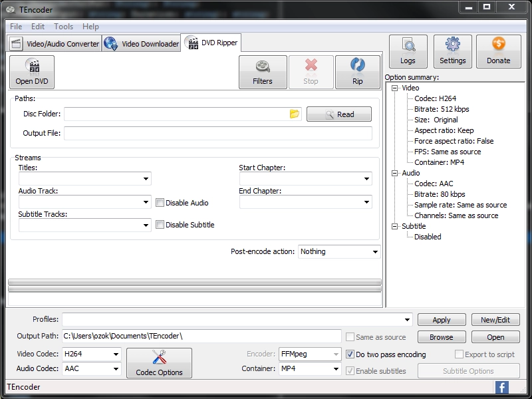532x399 pixels.
Task: Open the Filters film reel button
Action: (263, 72)
